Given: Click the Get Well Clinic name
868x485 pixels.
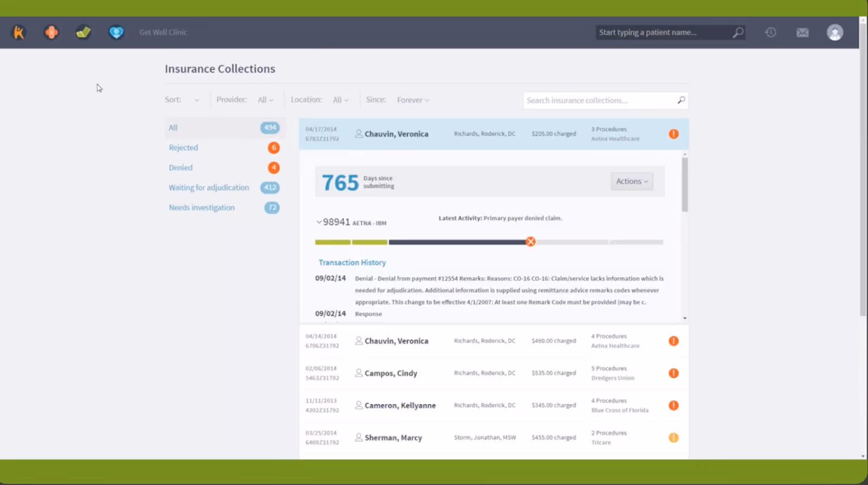Looking at the screenshot, I should [163, 33].
